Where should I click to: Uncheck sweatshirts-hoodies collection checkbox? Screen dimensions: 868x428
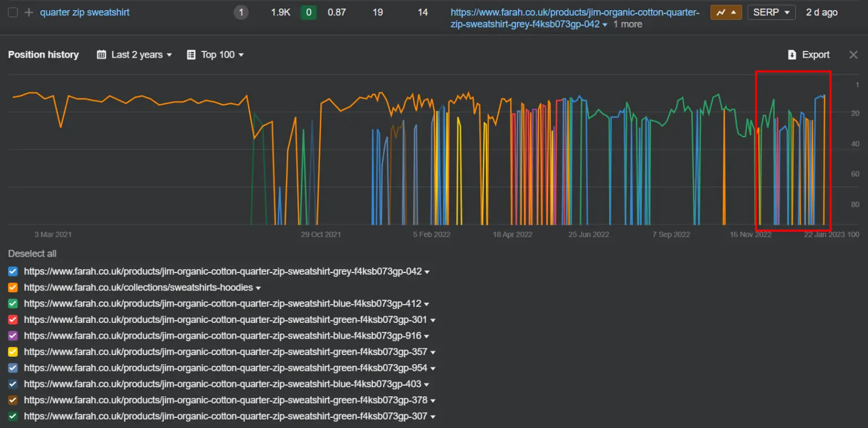coord(13,287)
